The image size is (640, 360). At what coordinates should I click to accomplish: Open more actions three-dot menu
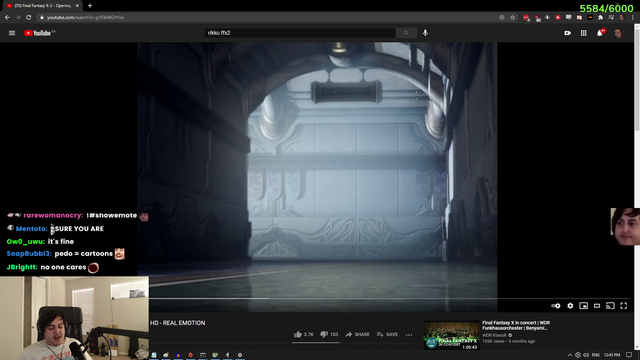click(409, 335)
